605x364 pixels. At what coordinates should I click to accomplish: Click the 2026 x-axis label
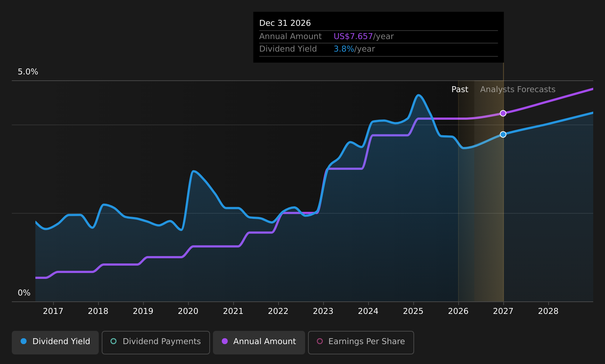click(458, 311)
